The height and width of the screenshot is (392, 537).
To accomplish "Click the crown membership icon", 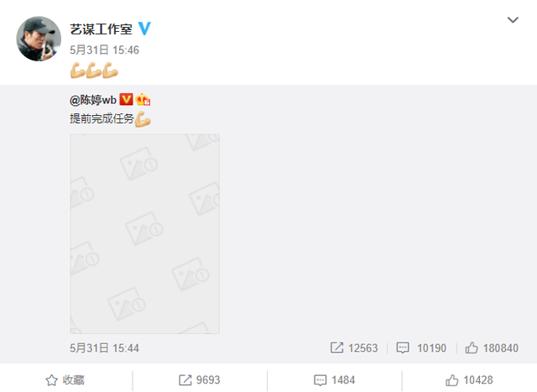I will click(143, 99).
